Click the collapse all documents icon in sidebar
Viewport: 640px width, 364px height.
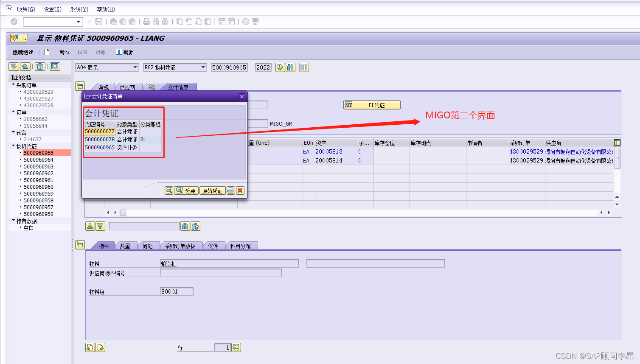click(25, 67)
